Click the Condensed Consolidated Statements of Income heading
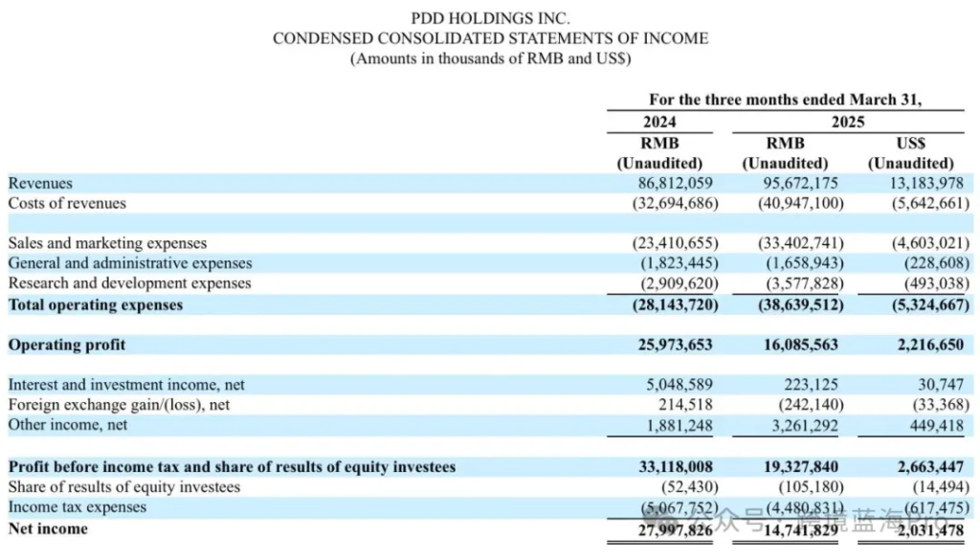This screenshot has height=560, width=980. coord(490,38)
